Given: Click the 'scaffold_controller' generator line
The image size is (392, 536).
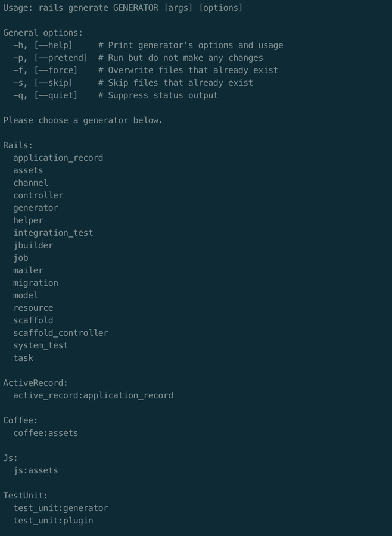Looking at the screenshot, I should click(x=61, y=333).
